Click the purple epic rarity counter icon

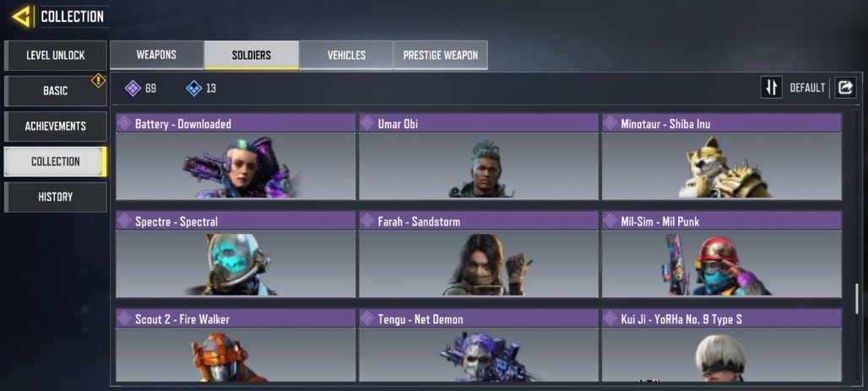click(x=133, y=88)
